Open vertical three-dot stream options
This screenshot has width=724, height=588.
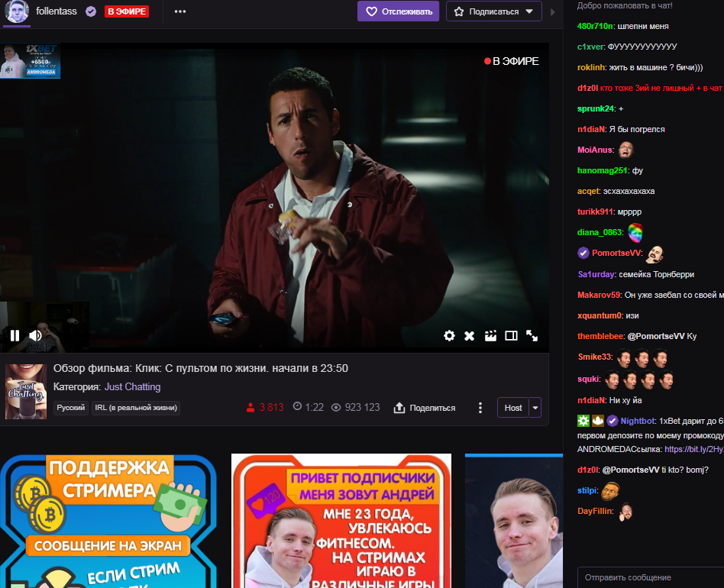(480, 408)
